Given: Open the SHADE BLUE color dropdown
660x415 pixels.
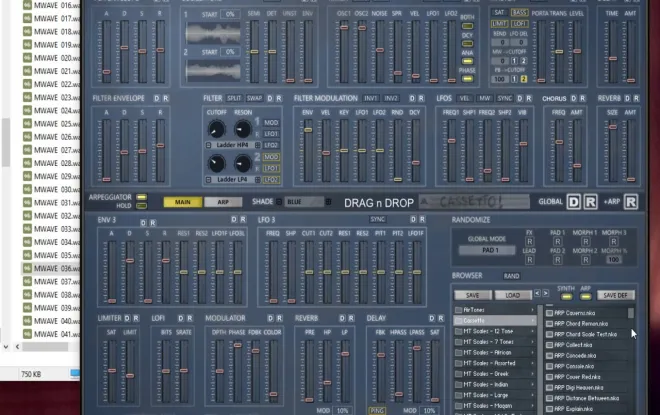Looking at the screenshot, I should (303, 202).
